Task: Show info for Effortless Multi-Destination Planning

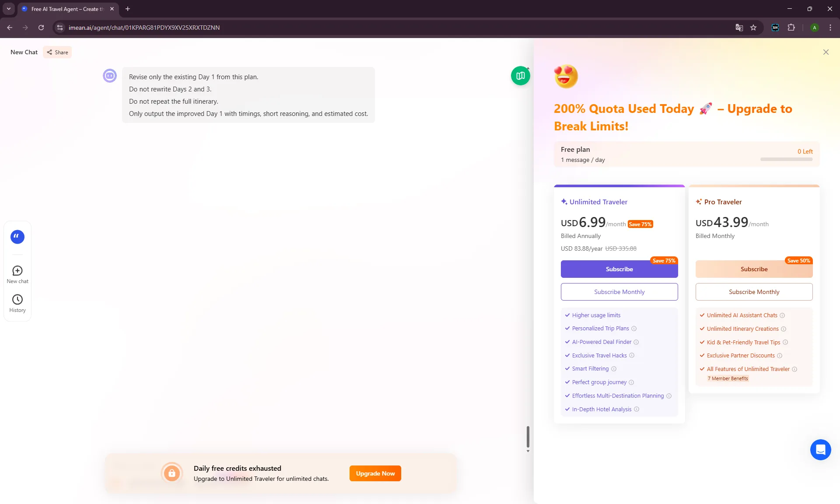Action: [669, 396]
